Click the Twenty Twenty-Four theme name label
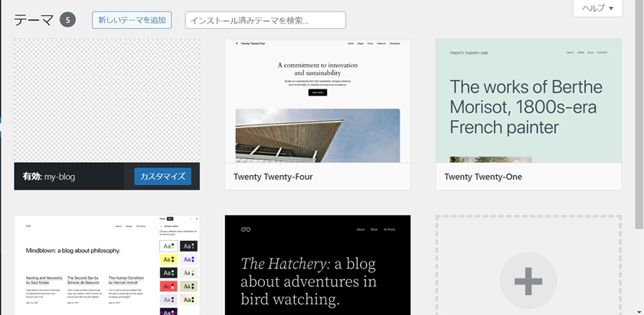 coord(273,177)
